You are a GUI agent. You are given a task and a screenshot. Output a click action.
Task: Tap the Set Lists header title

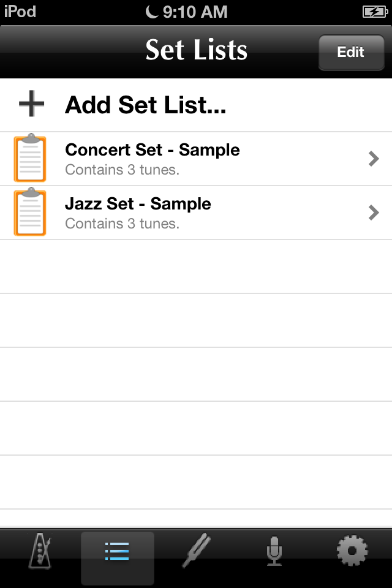pyautogui.click(x=197, y=50)
